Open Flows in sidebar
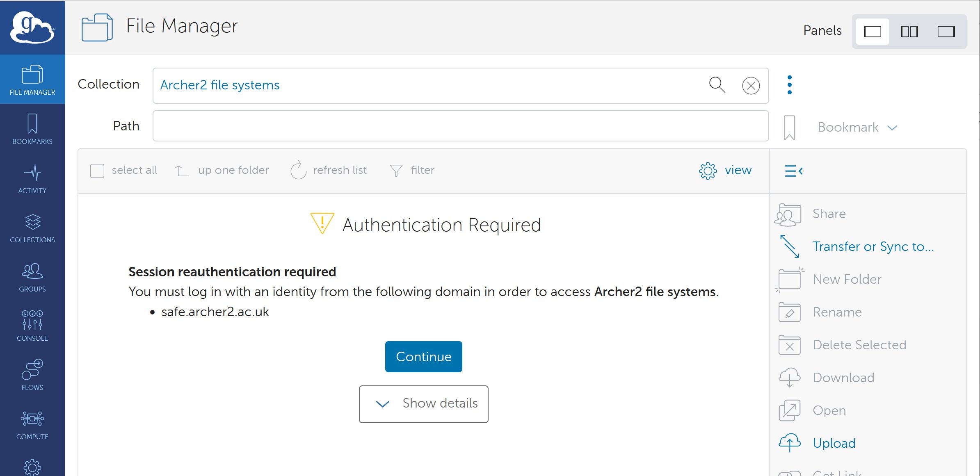This screenshot has height=476, width=980. (x=32, y=375)
